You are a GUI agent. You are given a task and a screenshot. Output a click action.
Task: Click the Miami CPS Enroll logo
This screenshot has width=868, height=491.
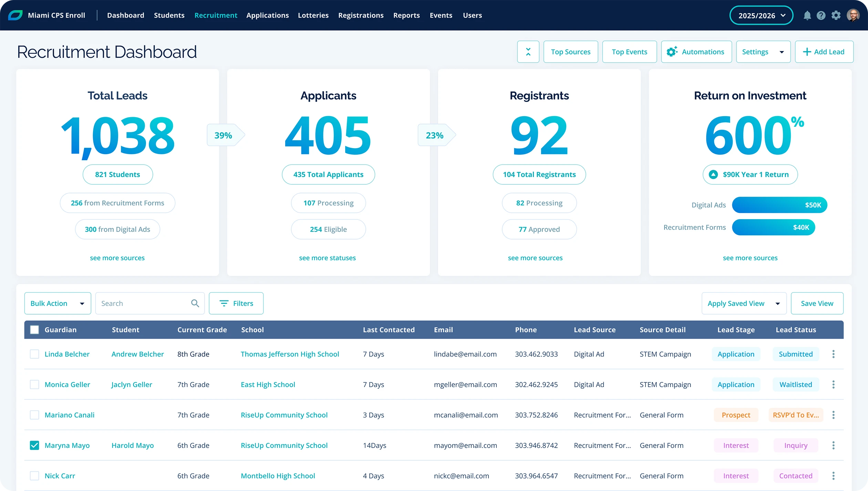click(x=15, y=15)
